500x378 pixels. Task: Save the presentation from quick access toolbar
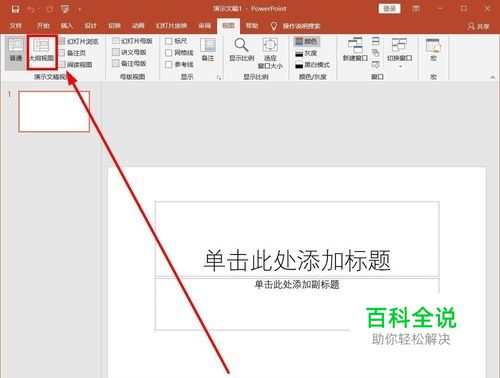tap(15, 9)
